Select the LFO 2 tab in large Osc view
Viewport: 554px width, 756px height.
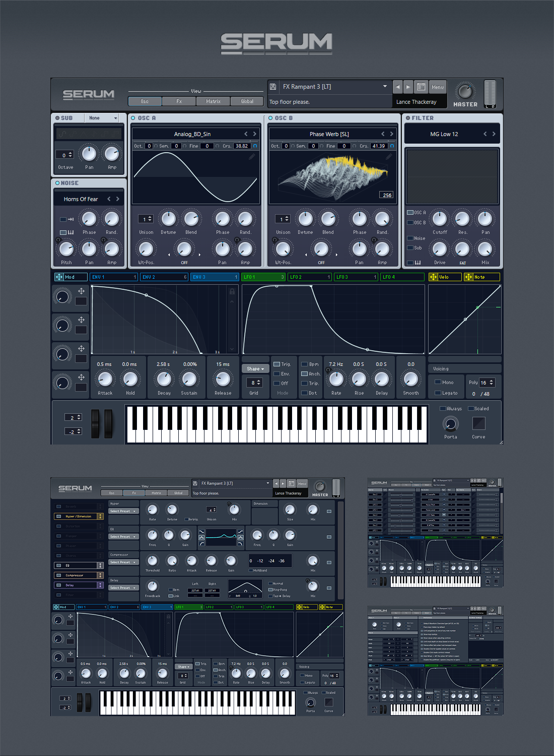pyautogui.click(x=310, y=277)
